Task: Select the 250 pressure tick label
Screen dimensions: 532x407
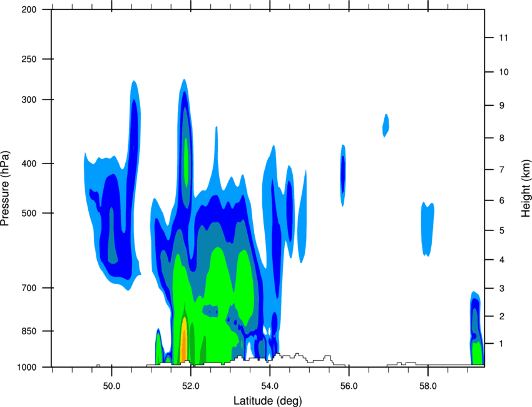Action: pos(29,59)
